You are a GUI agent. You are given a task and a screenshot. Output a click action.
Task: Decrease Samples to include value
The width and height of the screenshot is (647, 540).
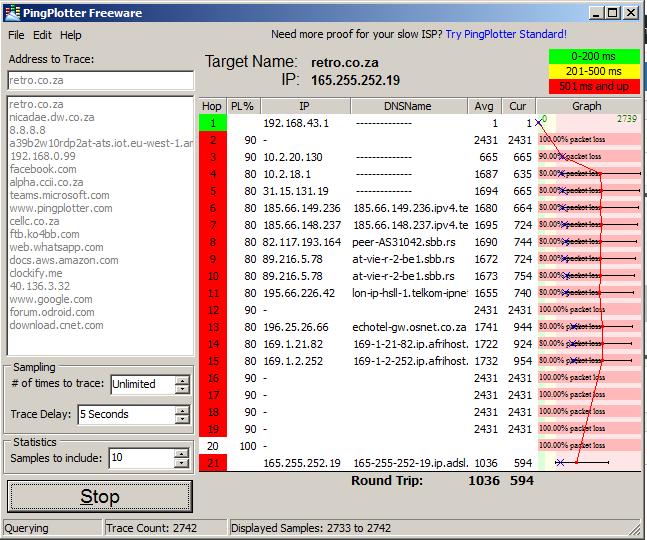coord(181,462)
